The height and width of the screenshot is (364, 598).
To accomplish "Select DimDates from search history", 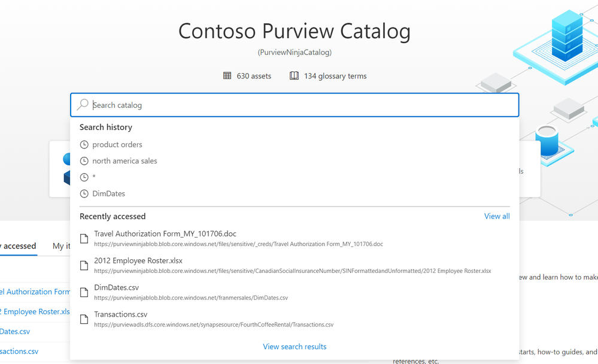I will click(109, 194).
